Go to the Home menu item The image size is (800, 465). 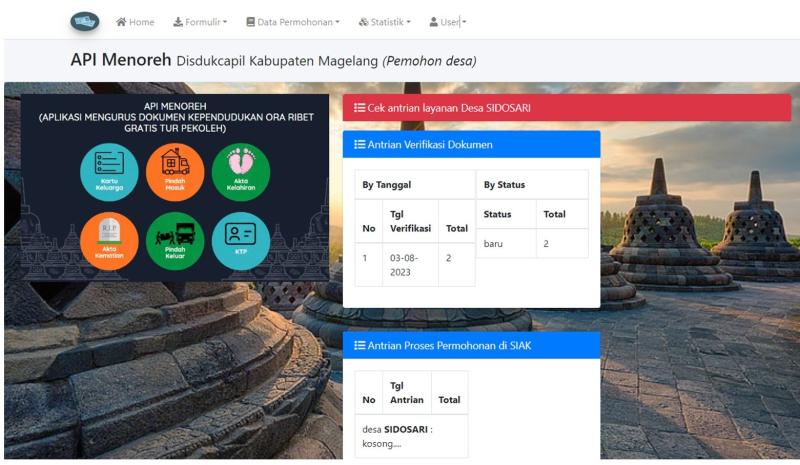[x=135, y=22]
